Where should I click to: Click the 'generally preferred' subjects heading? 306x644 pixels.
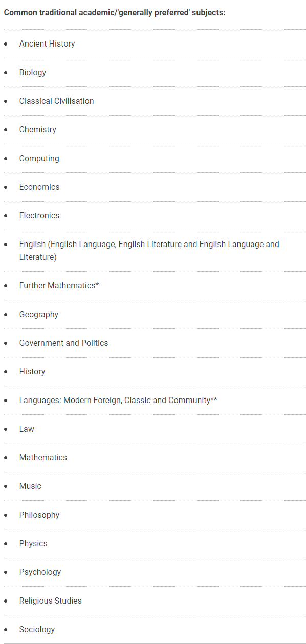pyautogui.click(x=115, y=12)
